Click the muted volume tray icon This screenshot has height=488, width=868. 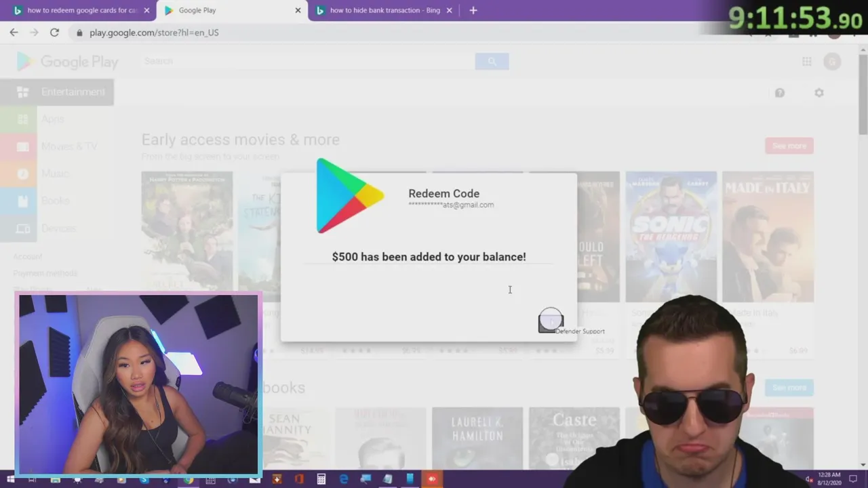point(809,479)
